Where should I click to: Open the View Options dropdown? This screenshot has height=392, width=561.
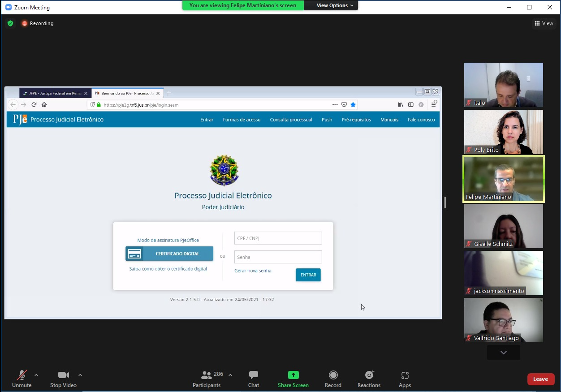pyautogui.click(x=335, y=5)
